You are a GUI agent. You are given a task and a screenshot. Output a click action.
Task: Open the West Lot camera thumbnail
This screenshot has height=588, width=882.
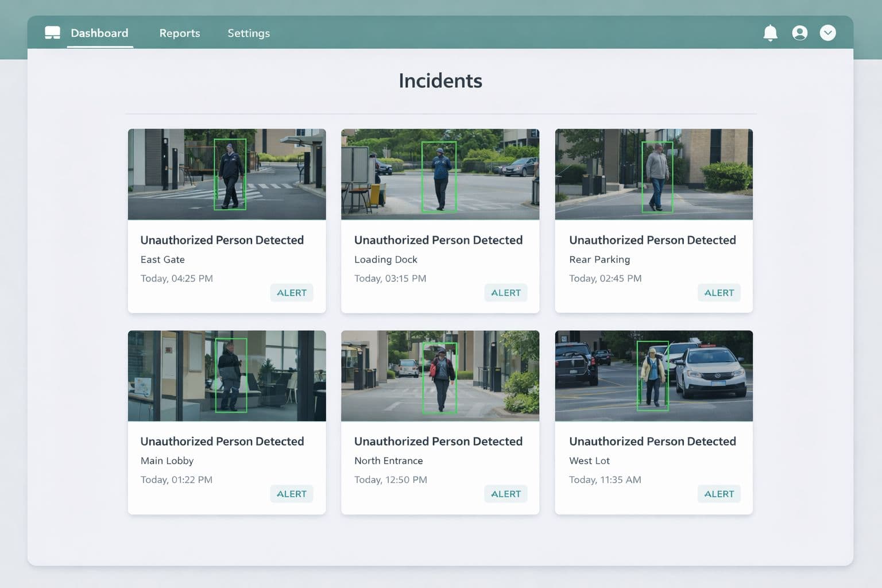coord(653,376)
